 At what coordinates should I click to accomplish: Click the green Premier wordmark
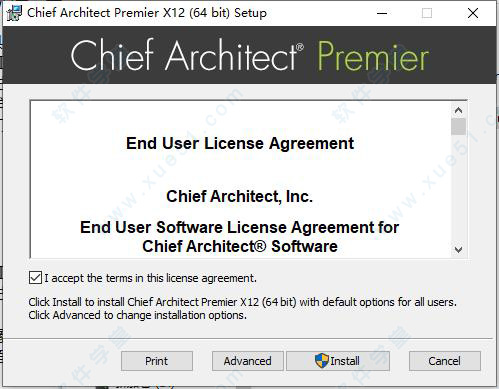coord(373,56)
